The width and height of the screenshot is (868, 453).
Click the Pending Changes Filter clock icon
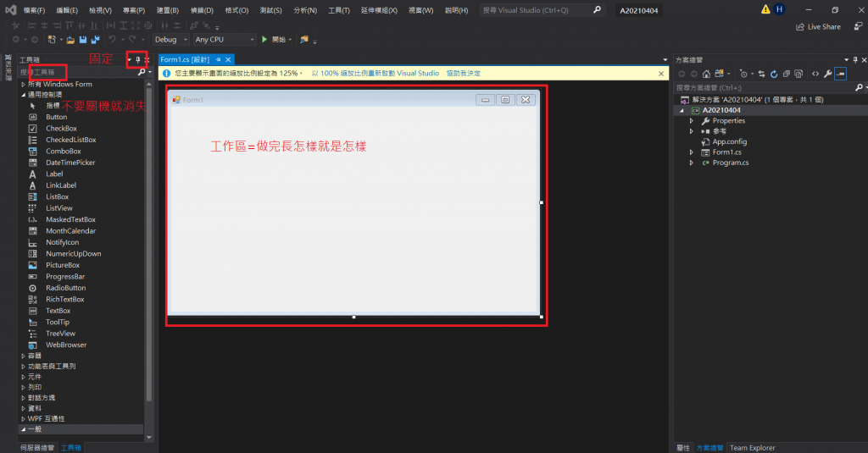pyautogui.click(x=743, y=74)
